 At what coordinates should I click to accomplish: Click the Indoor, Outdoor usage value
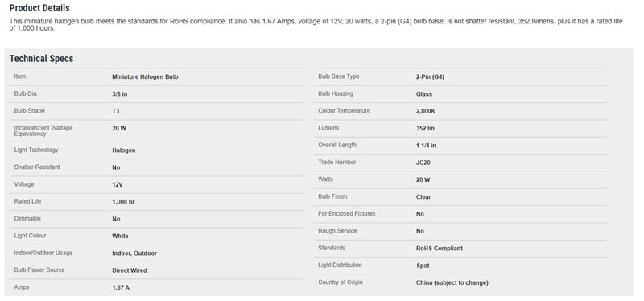(x=134, y=254)
